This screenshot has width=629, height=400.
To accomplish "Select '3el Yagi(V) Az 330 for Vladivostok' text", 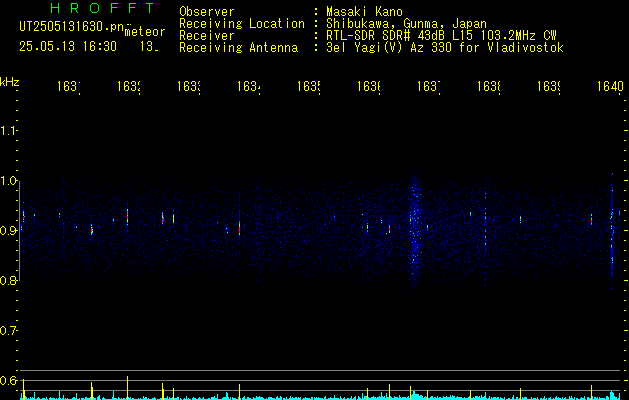I will coord(445,48).
